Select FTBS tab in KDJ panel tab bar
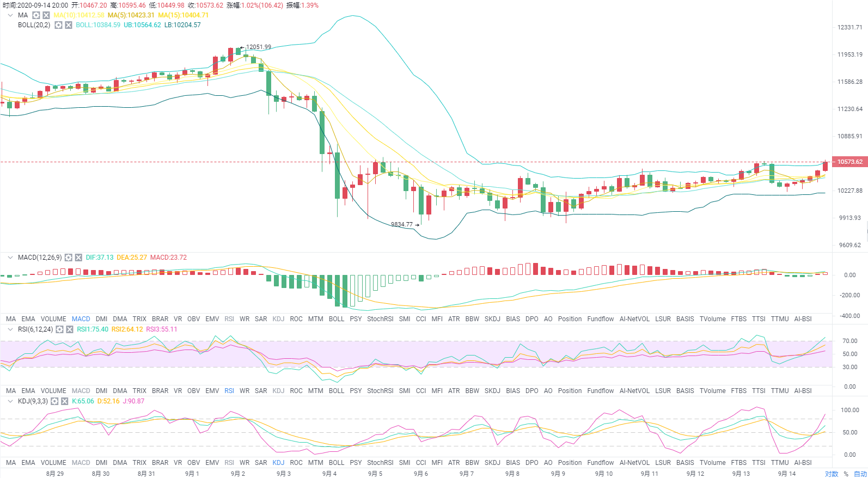Viewport: 868px width, 478px height. (739, 463)
